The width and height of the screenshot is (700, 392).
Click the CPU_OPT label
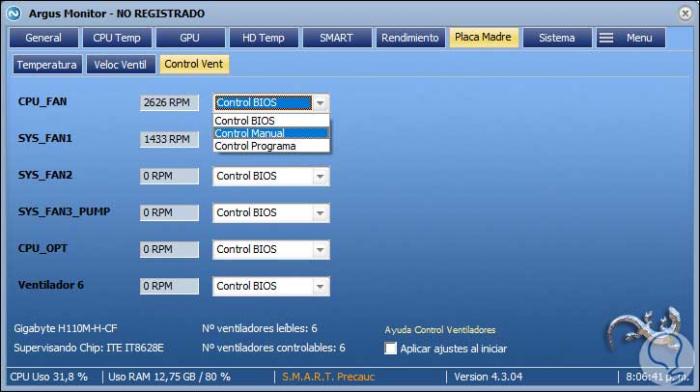tap(42, 248)
